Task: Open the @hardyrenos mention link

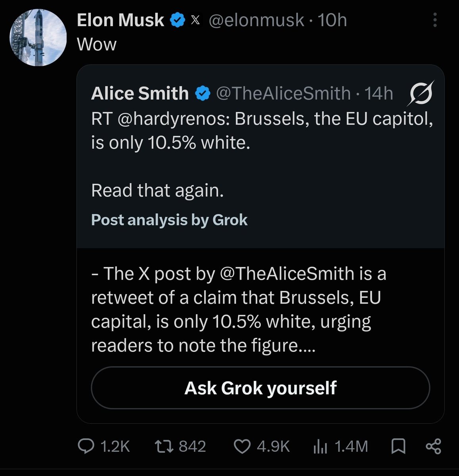Action: point(172,119)
